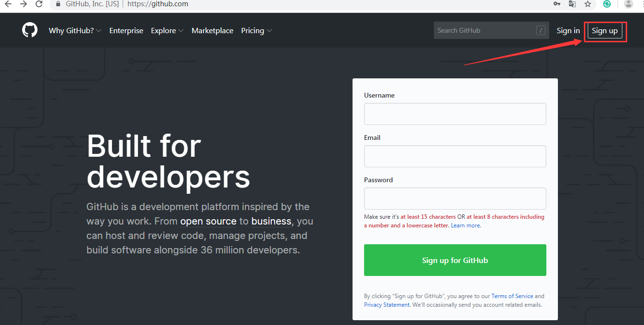Open the Marketplace nav item
This screenshot has width=644, height=325.
point(212,30)
